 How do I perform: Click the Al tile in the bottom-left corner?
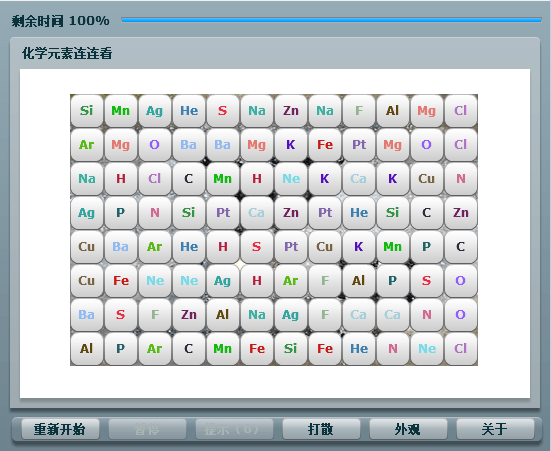point(86,348)
